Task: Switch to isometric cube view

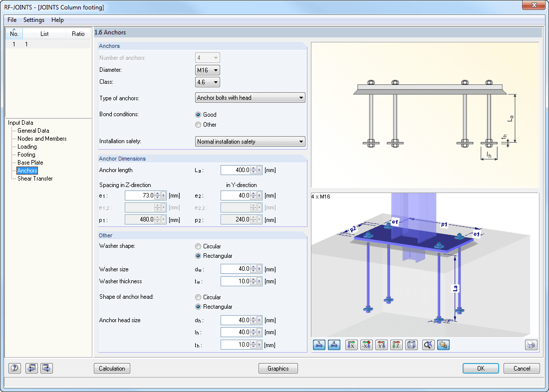Action: [x=411, y=345]
